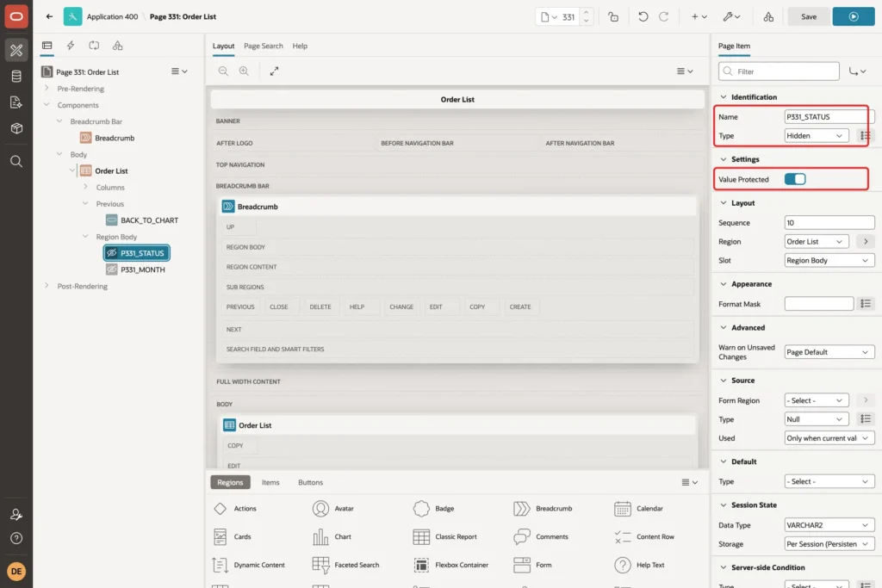This screenshot has height=588, width=882.
Task: Select the Calendar region in gallery
Action: [x=638, y=508]
